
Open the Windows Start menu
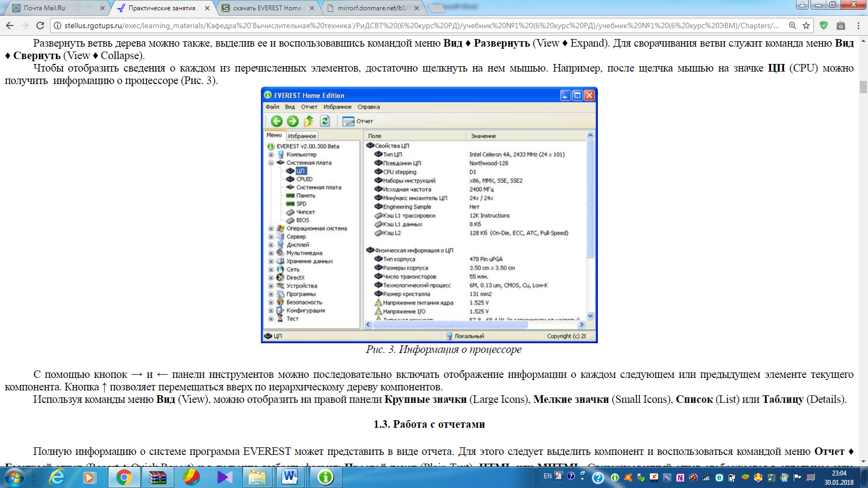[15, 477]
